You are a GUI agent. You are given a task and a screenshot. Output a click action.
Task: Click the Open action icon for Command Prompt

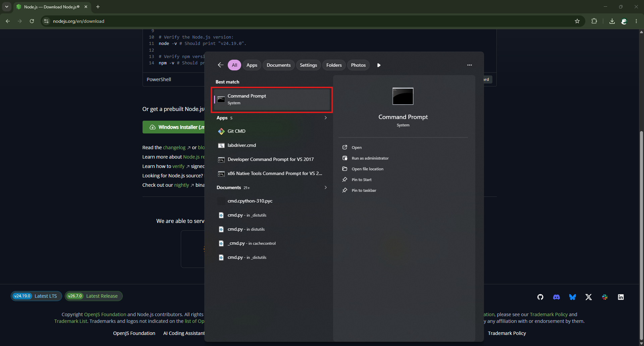[345, 147]
